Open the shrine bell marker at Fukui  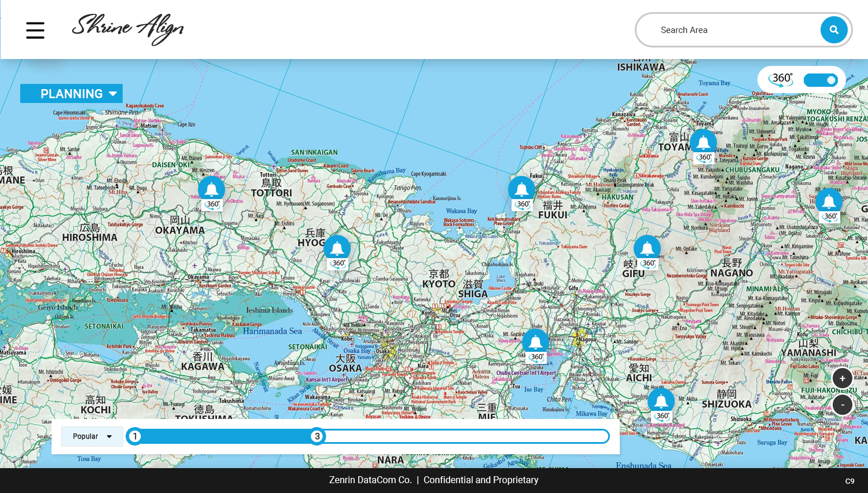click(x=521, y=189)
